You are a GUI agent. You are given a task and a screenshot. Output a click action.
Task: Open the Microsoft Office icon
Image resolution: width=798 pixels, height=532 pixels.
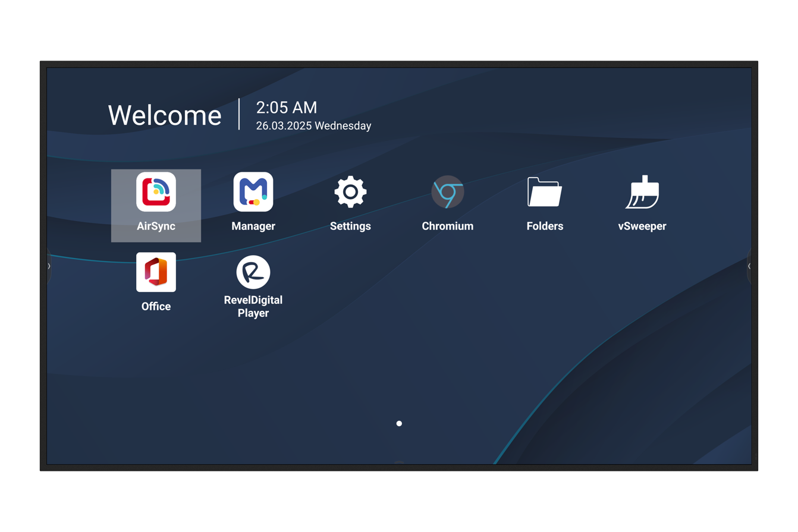pyautogui.click(x=156, y=272)
